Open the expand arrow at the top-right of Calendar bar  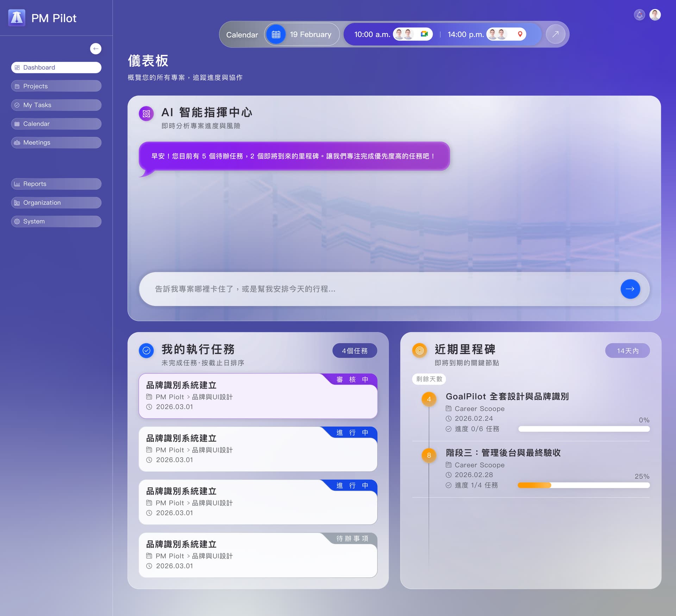coord(556,34)
